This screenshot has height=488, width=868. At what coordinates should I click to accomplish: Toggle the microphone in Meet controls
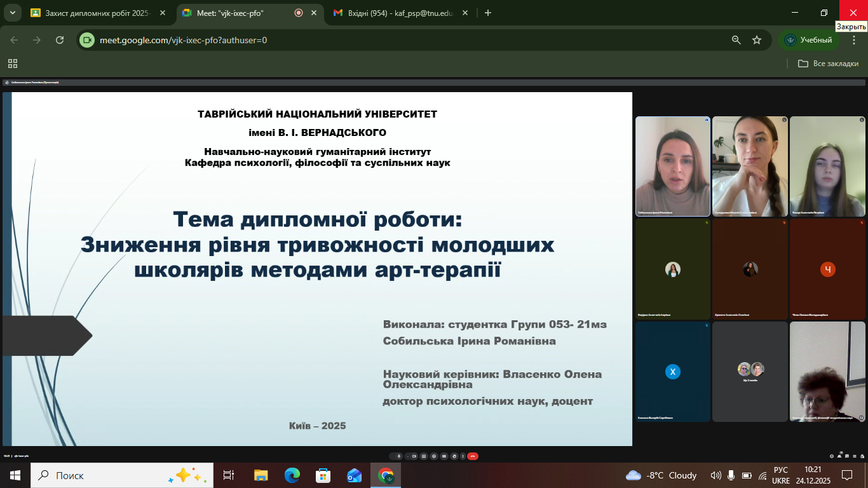click(x=399, y=456)
